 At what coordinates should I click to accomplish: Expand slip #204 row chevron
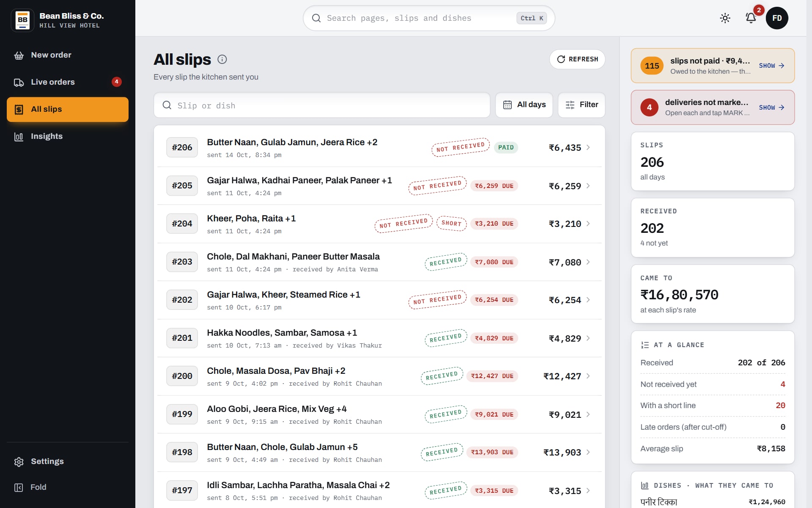pos(588,224)
